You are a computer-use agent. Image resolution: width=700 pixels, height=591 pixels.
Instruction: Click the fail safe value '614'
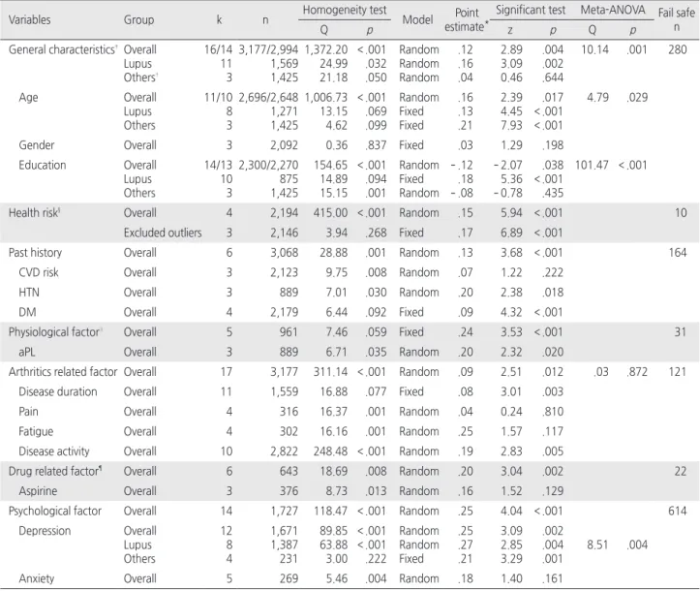[x=677, y=511]
